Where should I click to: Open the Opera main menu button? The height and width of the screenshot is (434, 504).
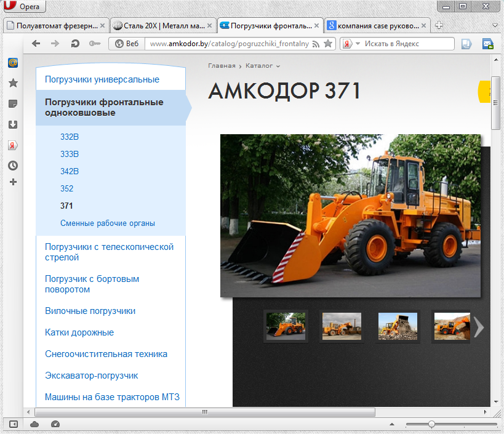(x=25, y=6)
